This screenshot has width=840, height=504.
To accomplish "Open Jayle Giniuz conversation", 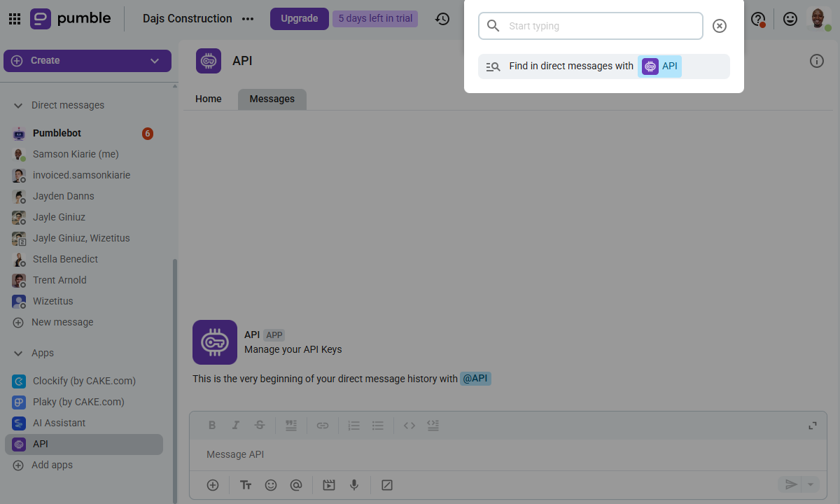I will tap(85, 217).
